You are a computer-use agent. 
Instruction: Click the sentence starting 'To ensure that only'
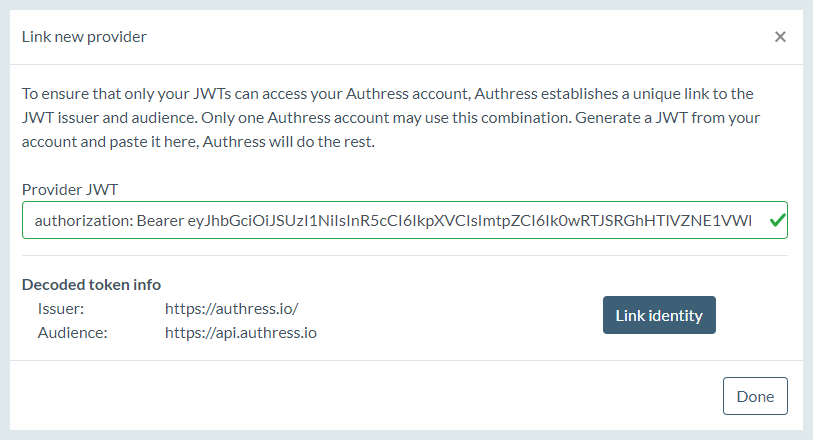pos(200,93)
